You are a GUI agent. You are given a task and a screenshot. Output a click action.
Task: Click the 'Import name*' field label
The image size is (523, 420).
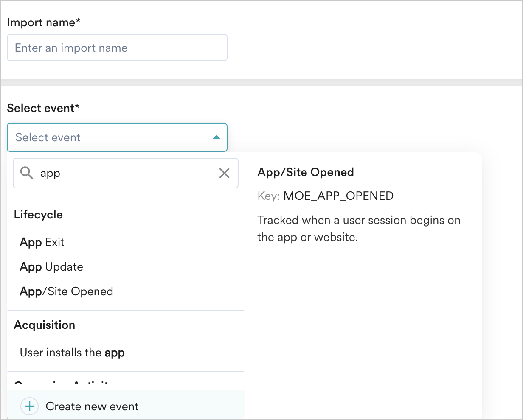click(x=44, y=22)
